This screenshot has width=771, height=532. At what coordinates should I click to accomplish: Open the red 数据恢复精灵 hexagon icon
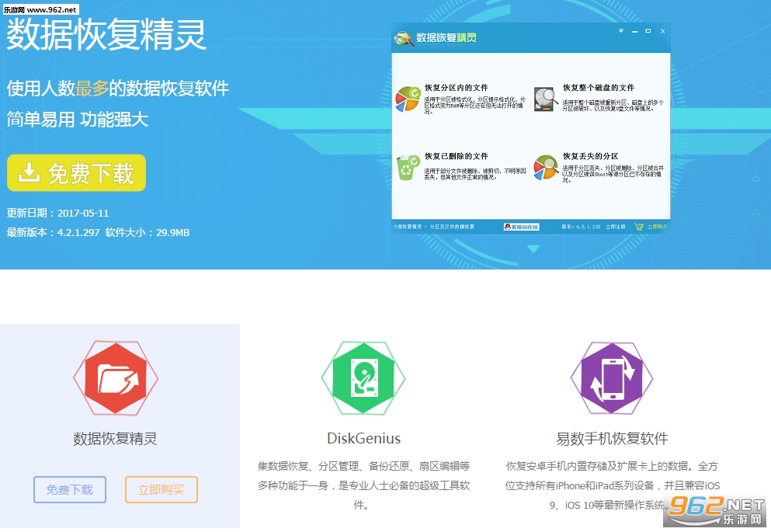(116, 378)
